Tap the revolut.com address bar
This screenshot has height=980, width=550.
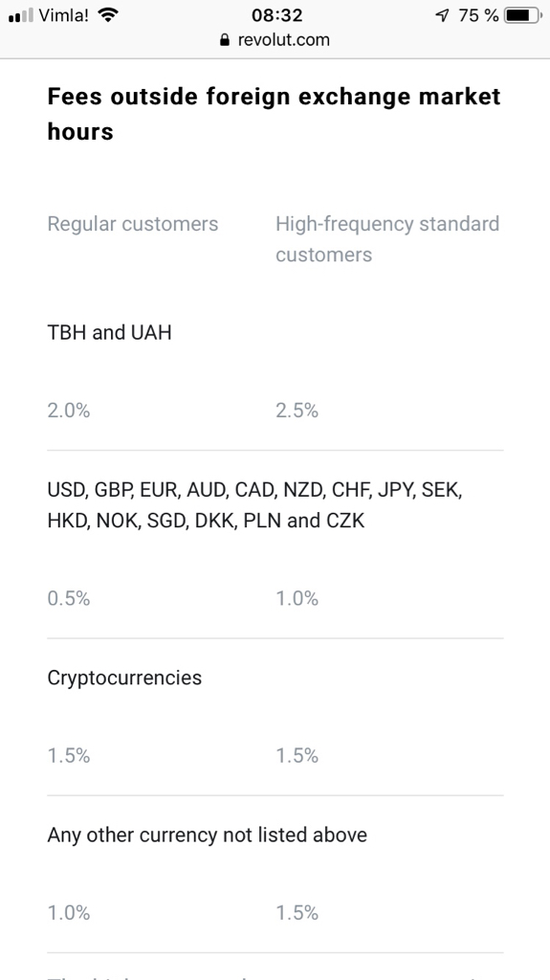[x=275, y=40]
